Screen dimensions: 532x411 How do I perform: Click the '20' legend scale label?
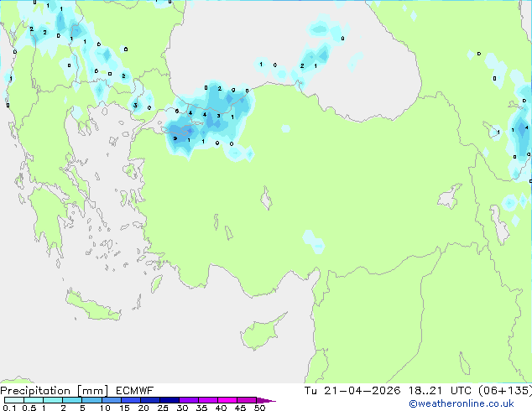tap(143, 408)
